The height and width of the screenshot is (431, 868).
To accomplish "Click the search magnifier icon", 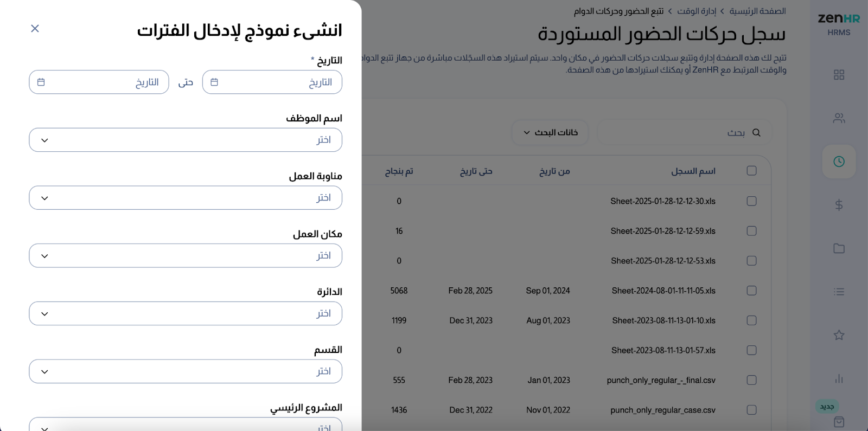I will [756, 132].
